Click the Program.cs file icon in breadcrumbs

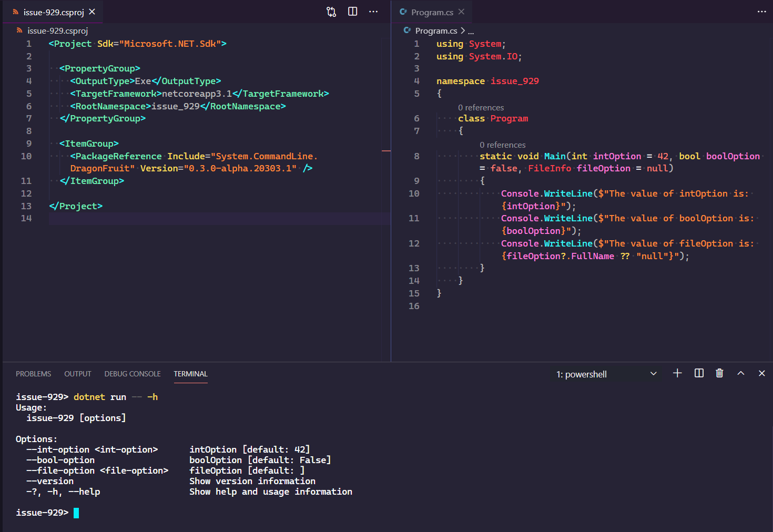[407, 30]
